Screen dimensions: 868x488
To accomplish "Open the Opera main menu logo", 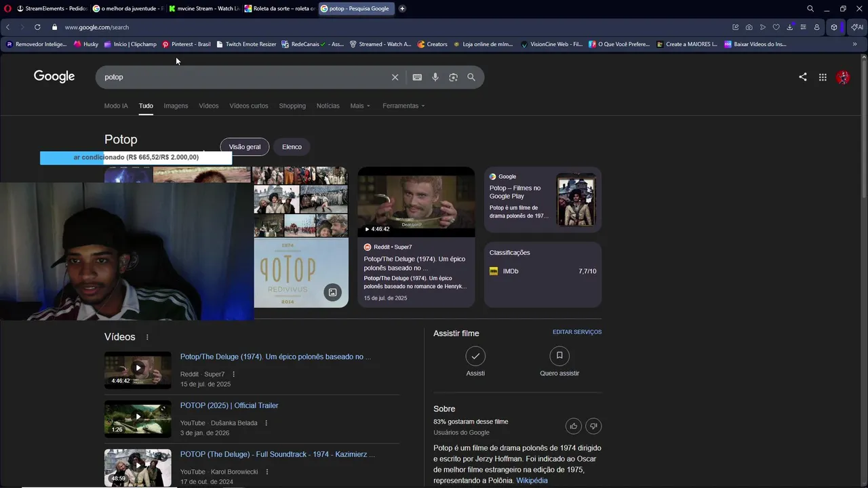I will pyautogui.click(x=8, y=9).
